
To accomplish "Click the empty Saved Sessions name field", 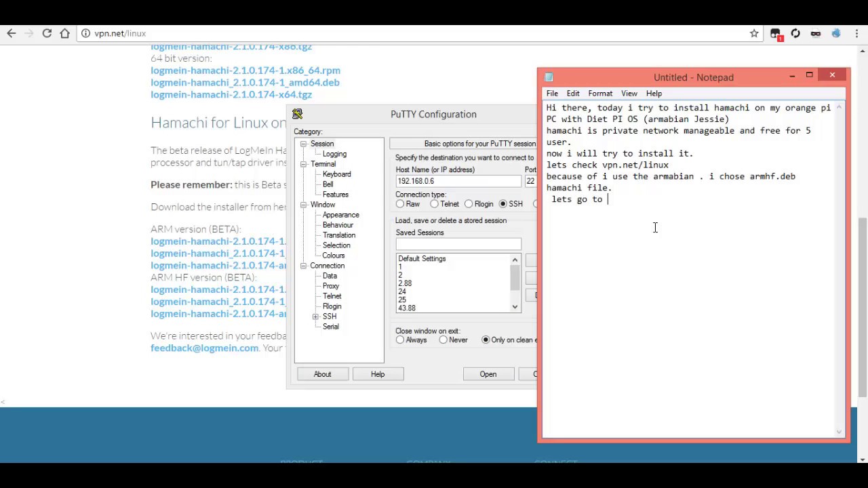I will point(458,244).
